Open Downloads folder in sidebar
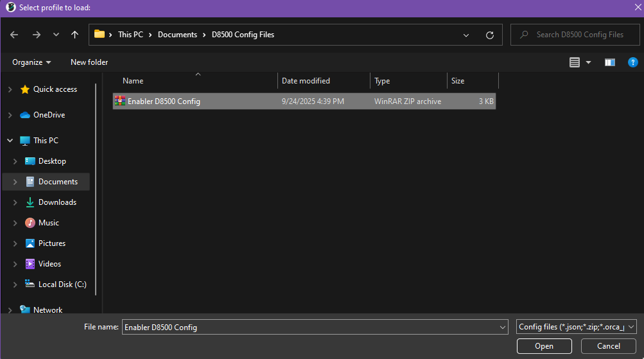The height and width of the screenshot is (359, 644). [x=57, y=202]
